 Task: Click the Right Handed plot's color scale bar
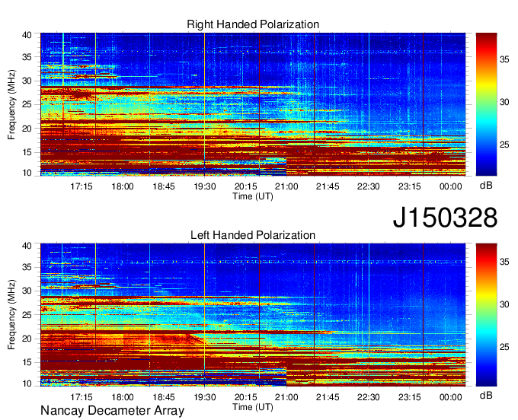[x=486, y=104]
